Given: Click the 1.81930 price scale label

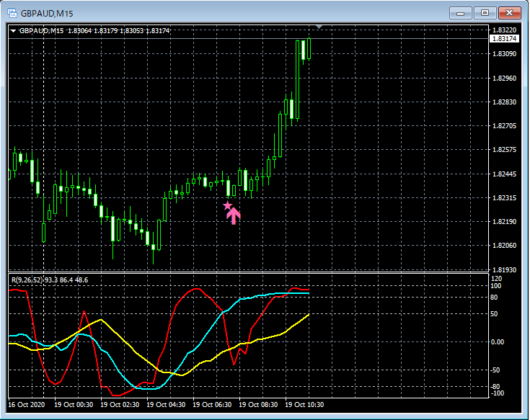Looking at the screenshot, I should [x=505, y=269].
